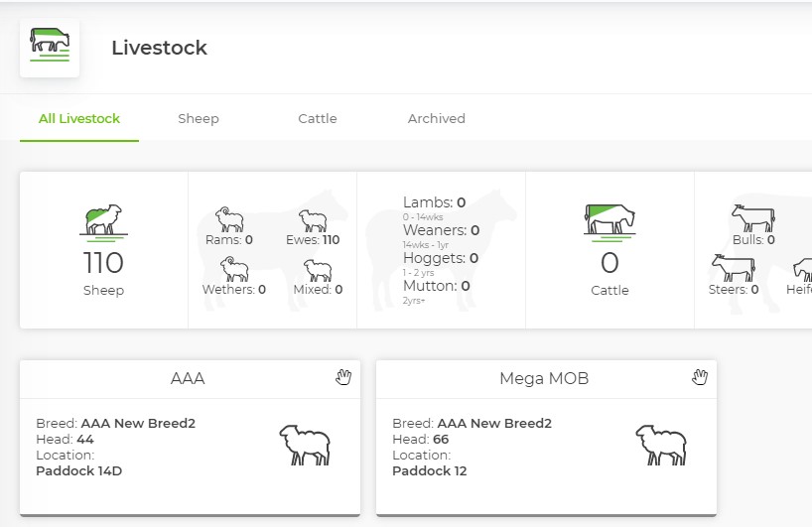Image resolution: width=812 pixels, height=527 pixels.
Task: Select the Rams icon
Action: coord(229,219)
